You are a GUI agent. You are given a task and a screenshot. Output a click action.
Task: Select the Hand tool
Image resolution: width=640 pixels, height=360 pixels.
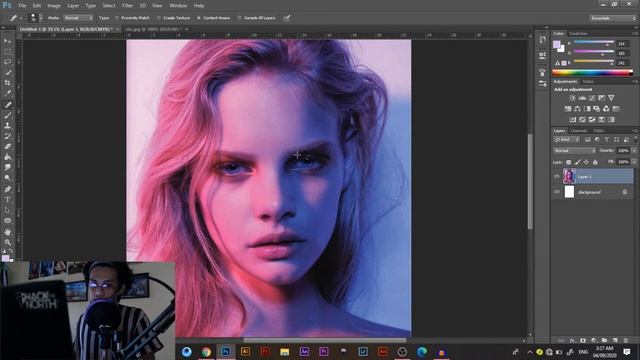[x=7, y=232]
